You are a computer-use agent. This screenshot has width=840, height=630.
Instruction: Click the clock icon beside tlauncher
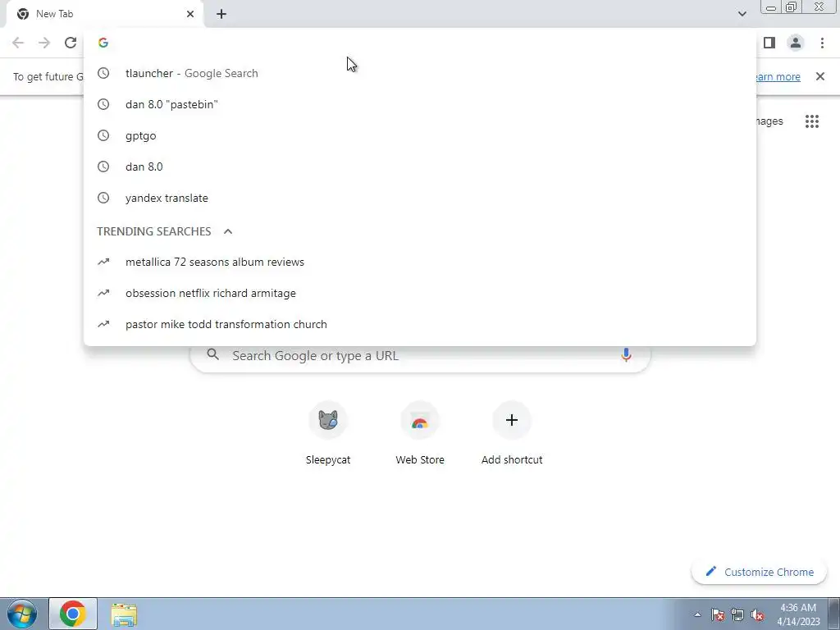click(103, 73)
